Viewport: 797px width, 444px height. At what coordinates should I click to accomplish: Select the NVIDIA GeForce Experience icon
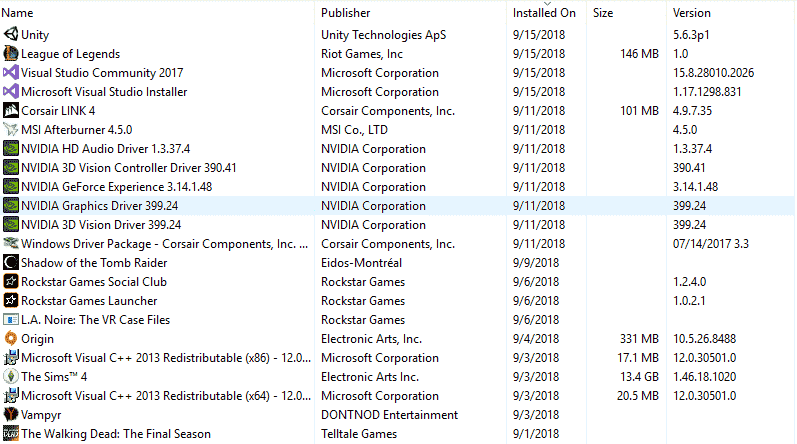point(11,186)
